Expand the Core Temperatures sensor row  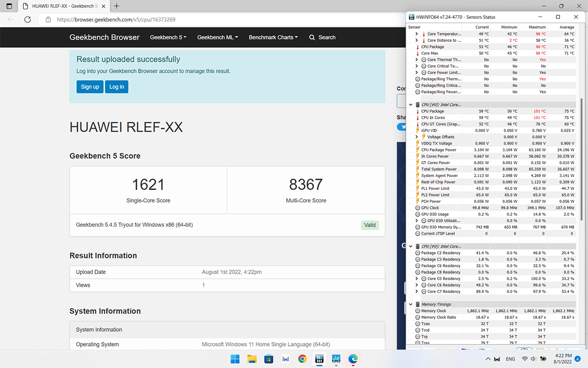click(x=417, y=34)
